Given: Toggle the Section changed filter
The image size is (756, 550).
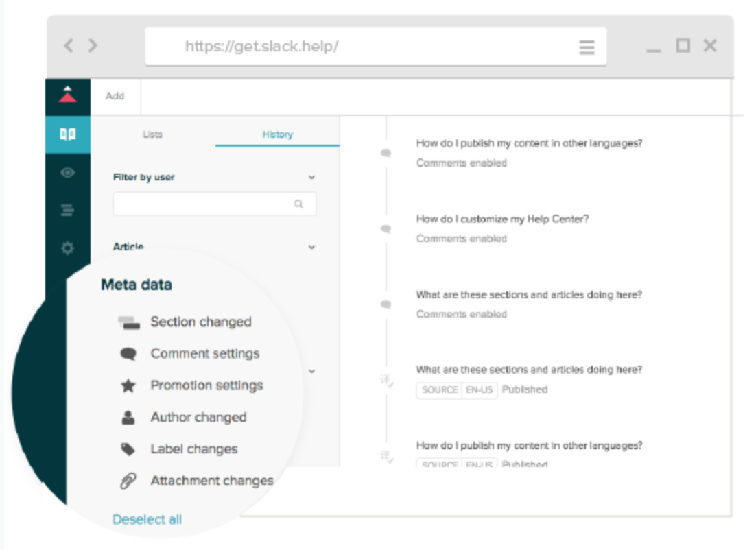Looking at the screenshot, I should (201, 322).
